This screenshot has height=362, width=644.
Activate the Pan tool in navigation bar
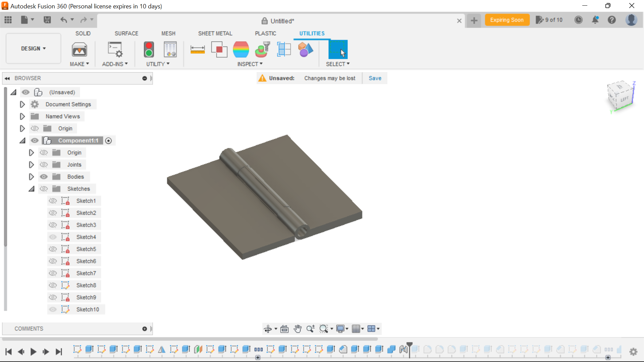(298, 328)
